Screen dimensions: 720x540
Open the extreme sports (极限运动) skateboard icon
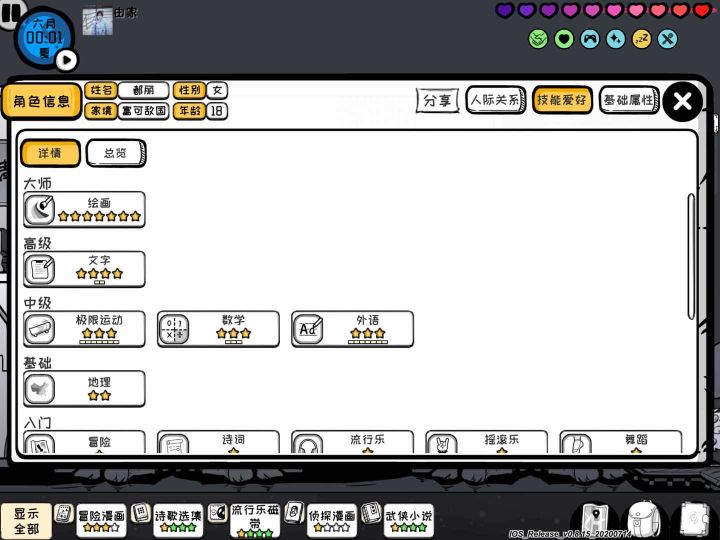(x=39, y=329)
